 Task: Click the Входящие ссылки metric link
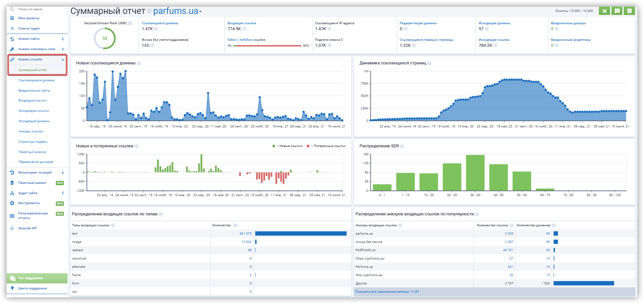pyautogui.click(x=242, y=23)
